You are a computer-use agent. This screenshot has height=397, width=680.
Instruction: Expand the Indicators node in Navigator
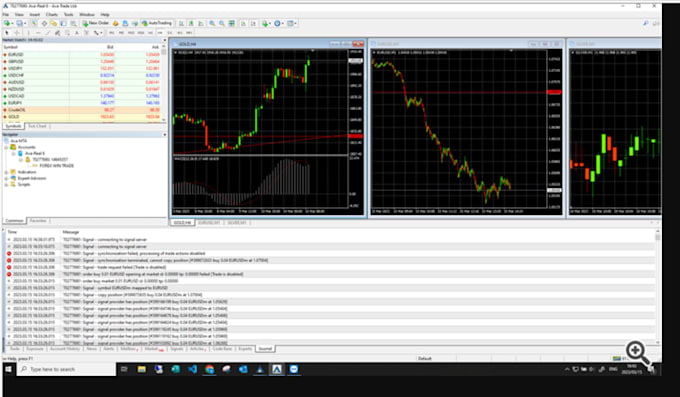tap(6, 172)
